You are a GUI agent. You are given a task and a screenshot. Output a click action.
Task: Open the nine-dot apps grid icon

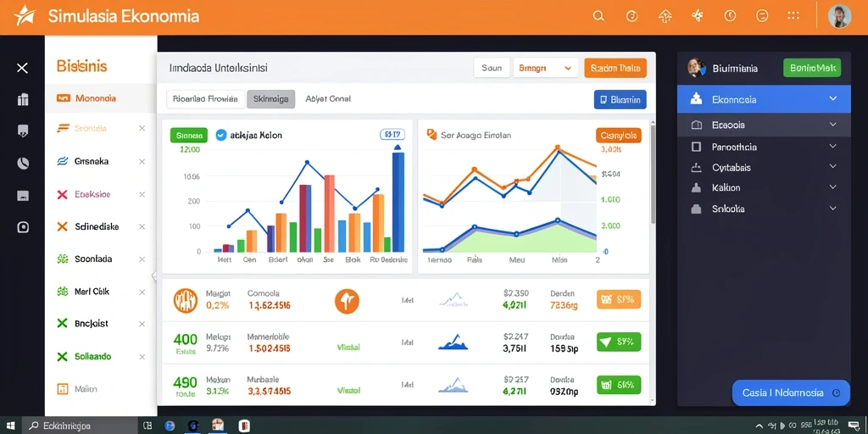793,16
